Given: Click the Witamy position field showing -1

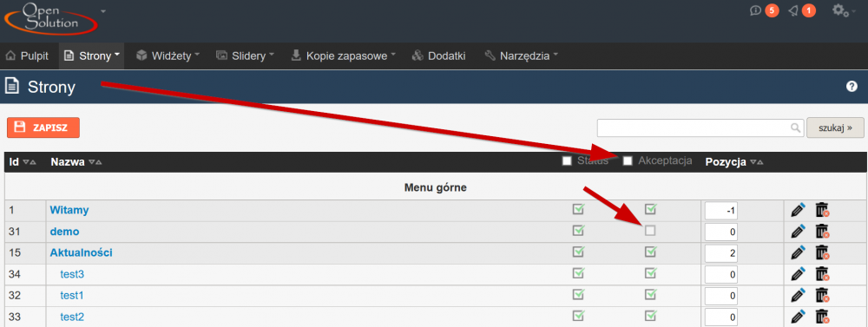Looking at the screenshot, I should coord(721,210).
